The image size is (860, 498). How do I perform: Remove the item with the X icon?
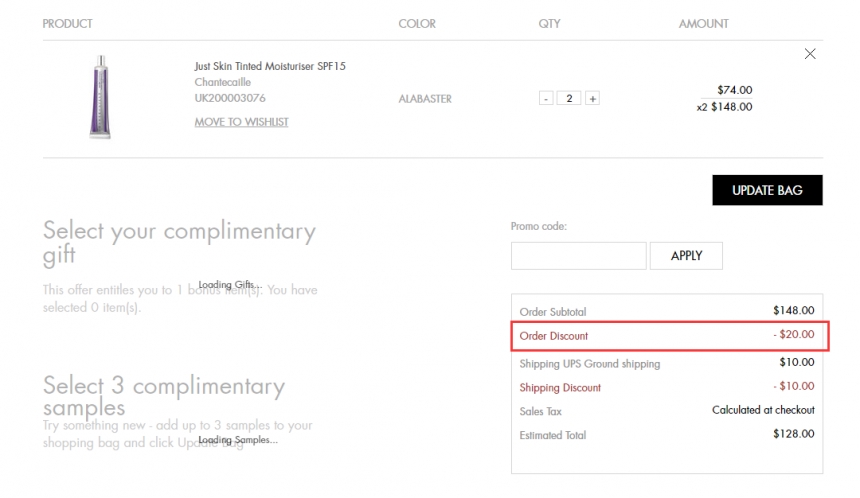point(810,54)
